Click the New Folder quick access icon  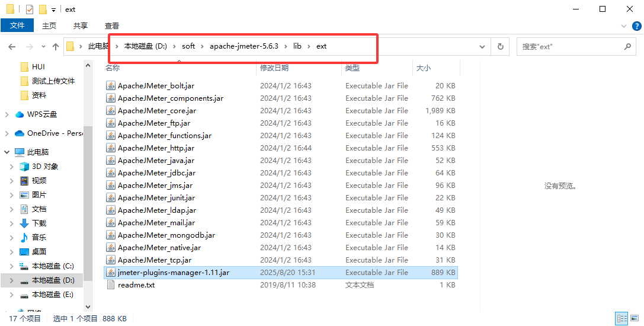click(43, 9)
